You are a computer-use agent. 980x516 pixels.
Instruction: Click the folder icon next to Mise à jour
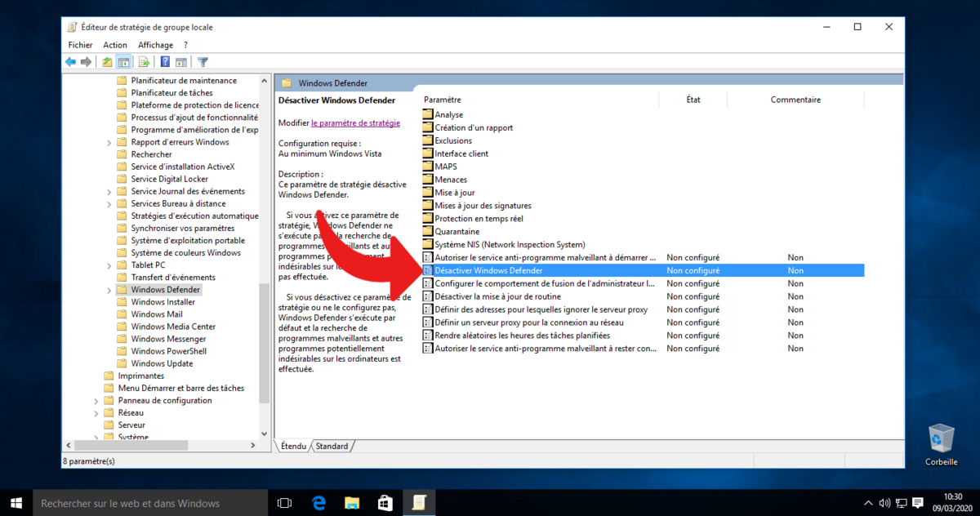(x=428, y=193)
